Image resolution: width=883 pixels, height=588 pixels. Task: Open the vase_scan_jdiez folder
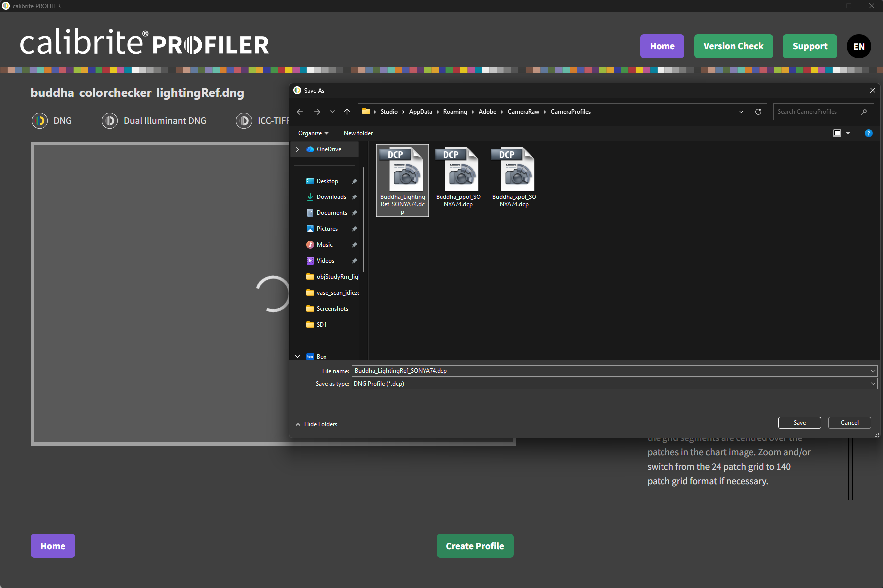332,293
